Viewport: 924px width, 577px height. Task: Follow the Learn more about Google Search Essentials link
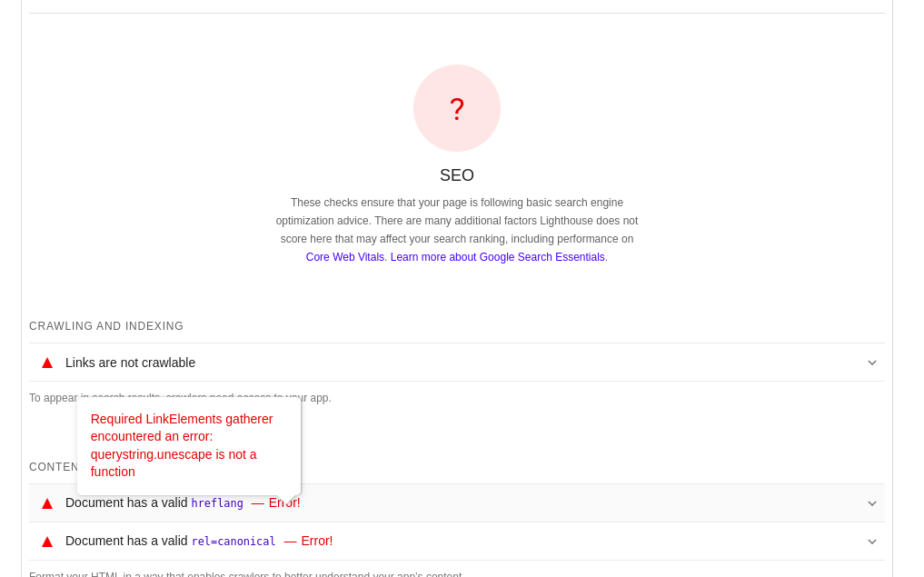497,257
